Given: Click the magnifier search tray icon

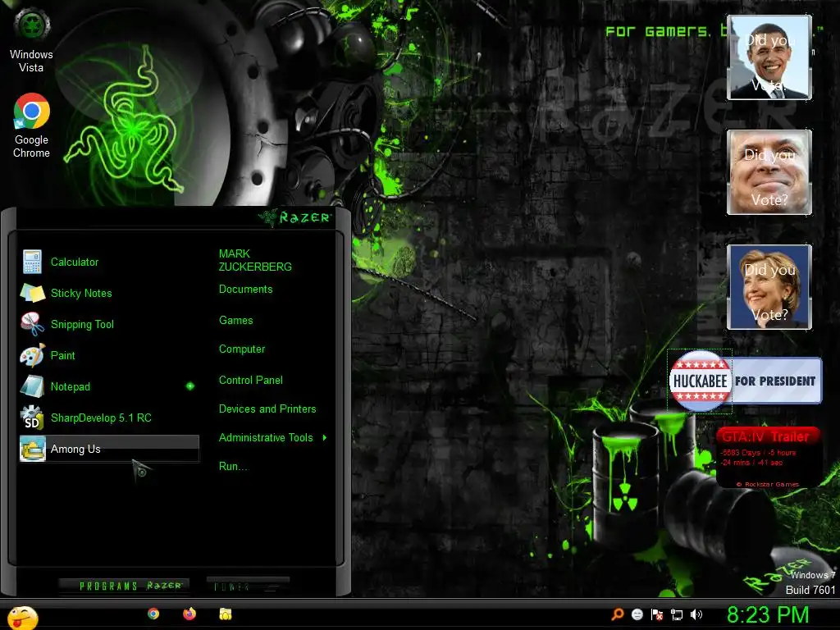Looking at the screenshot, I should tap(618, 614).
